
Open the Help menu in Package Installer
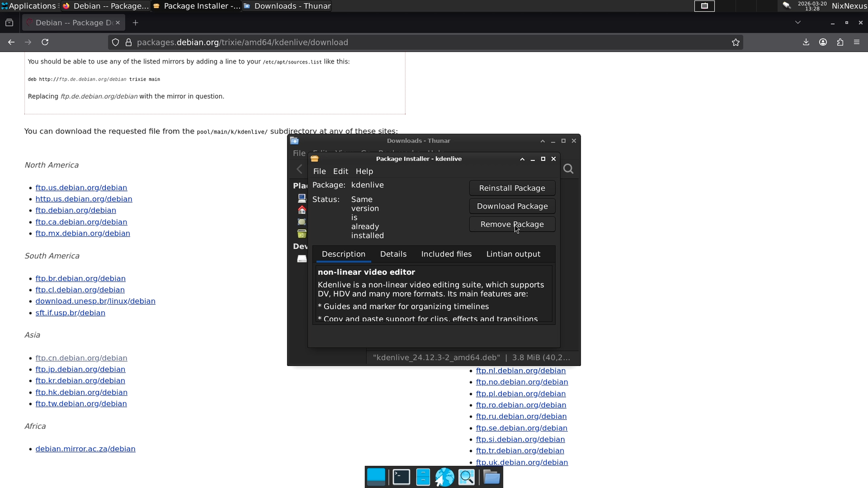(x=365, y=171)
